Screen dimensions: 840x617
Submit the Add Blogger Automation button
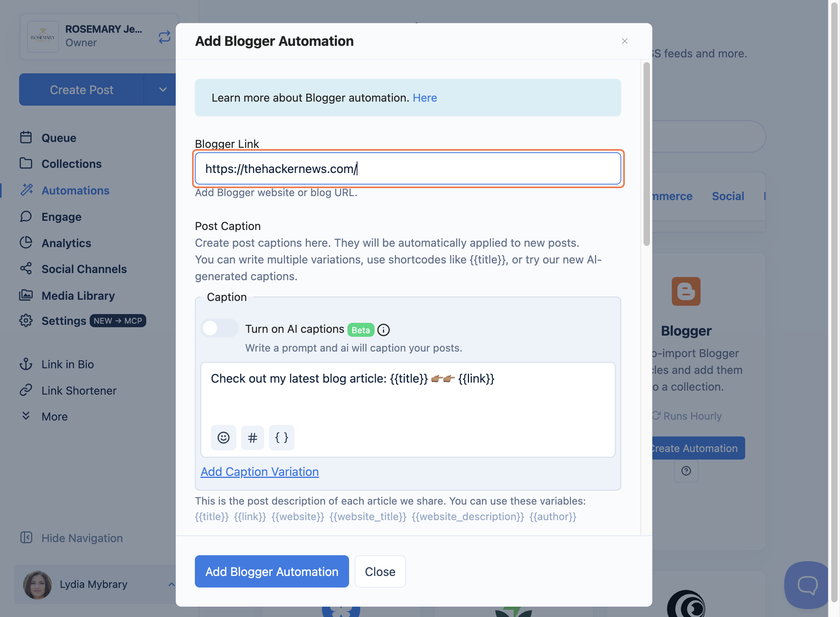272,571
